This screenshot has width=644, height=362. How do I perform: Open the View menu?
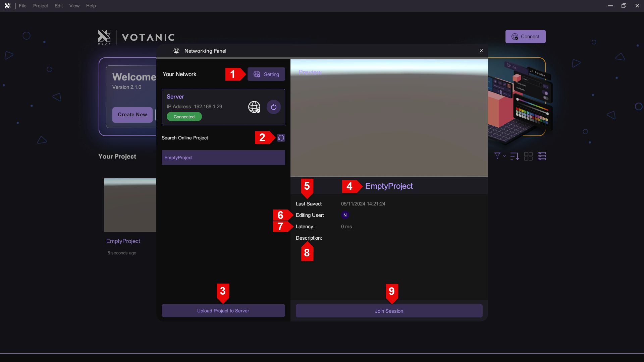(74, 6)
